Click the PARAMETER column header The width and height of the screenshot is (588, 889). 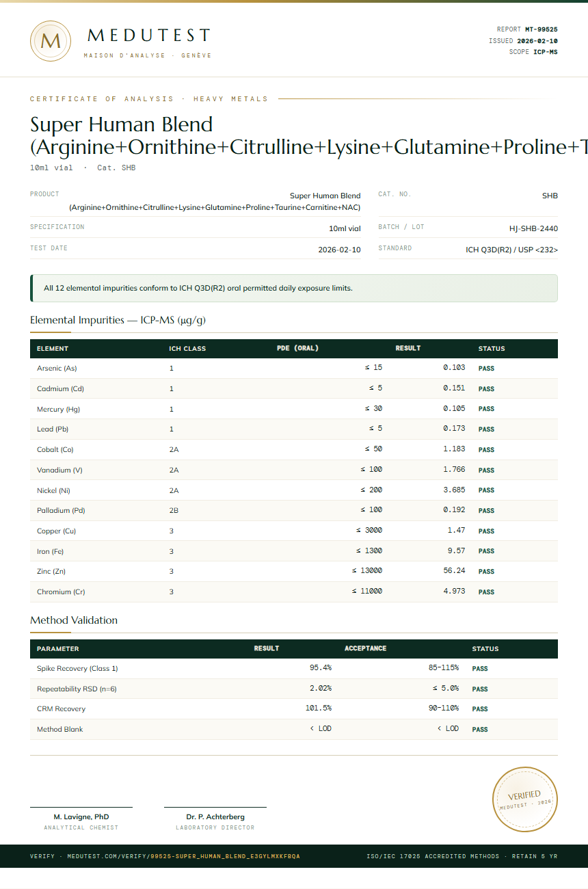pos(58,649)
